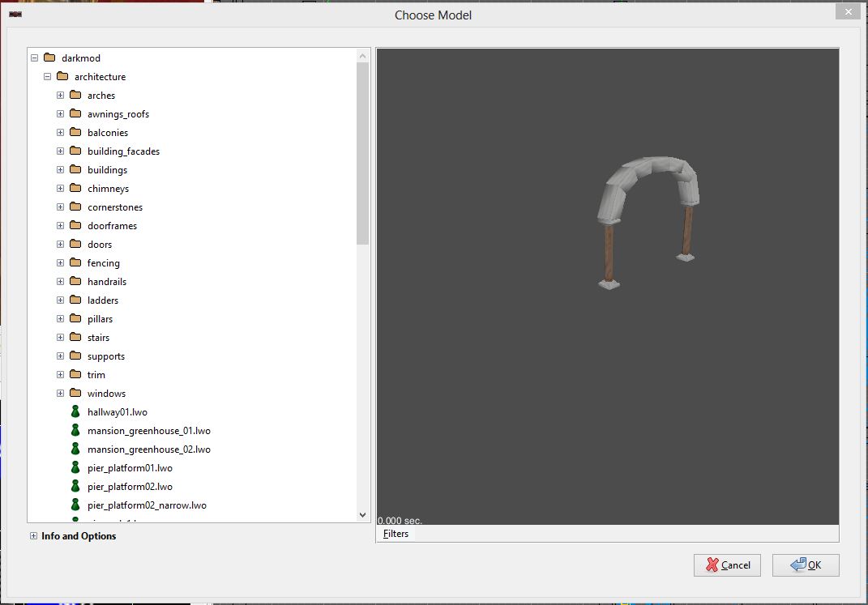Click the folder icon beside arches

pos(75,96)
